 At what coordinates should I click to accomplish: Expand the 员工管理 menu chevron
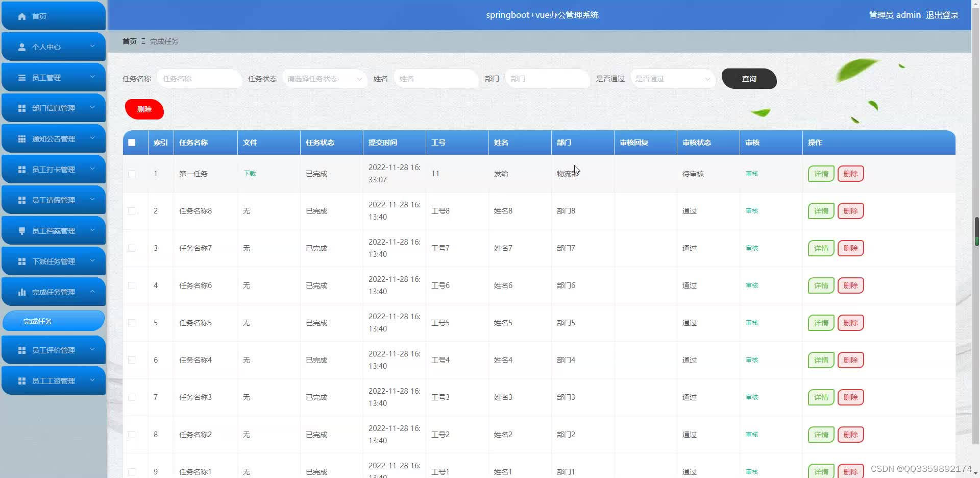(92, 77)
